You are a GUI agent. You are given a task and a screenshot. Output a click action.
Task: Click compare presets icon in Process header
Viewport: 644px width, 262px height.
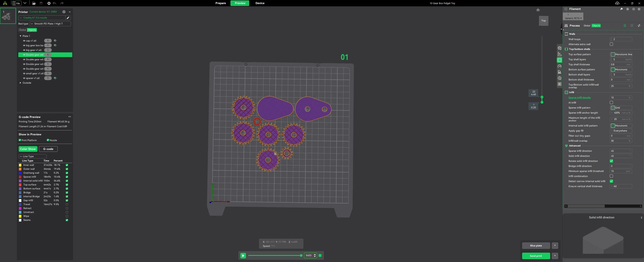[639, 25]
